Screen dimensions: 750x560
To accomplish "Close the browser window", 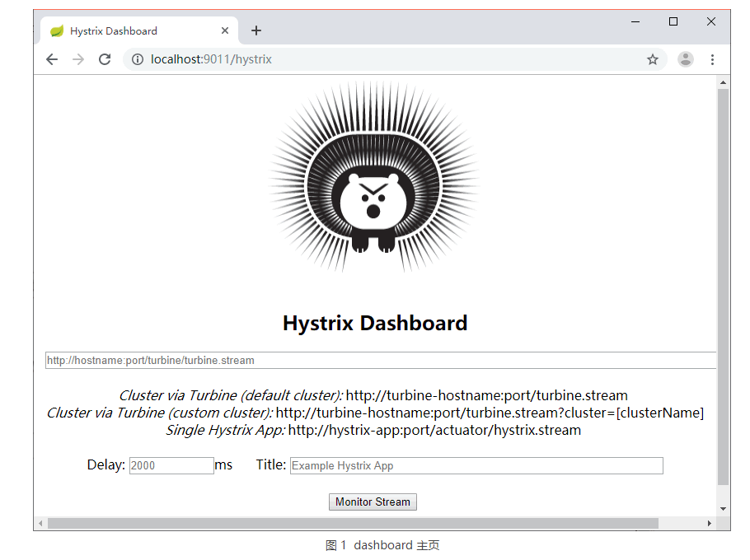I will 710,21.
